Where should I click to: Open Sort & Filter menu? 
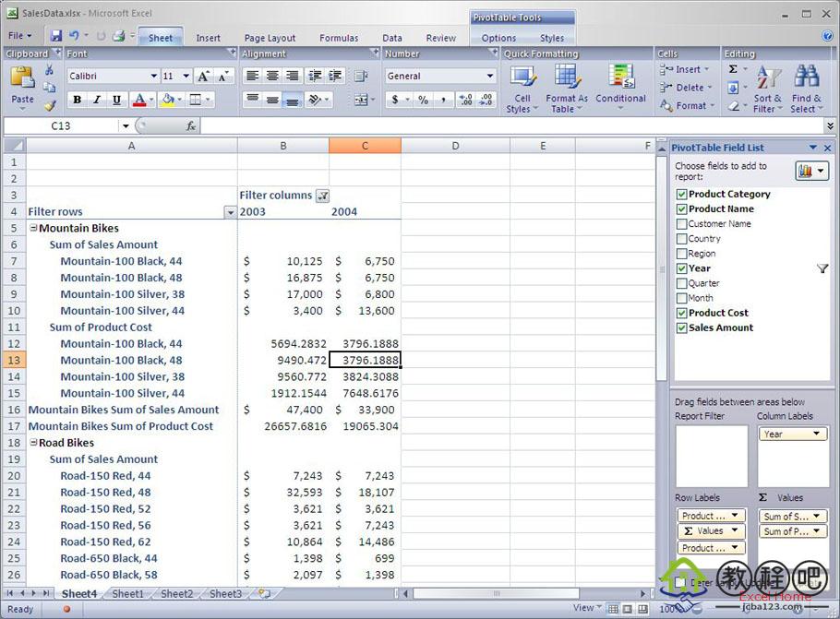click(x=768, y=89)
